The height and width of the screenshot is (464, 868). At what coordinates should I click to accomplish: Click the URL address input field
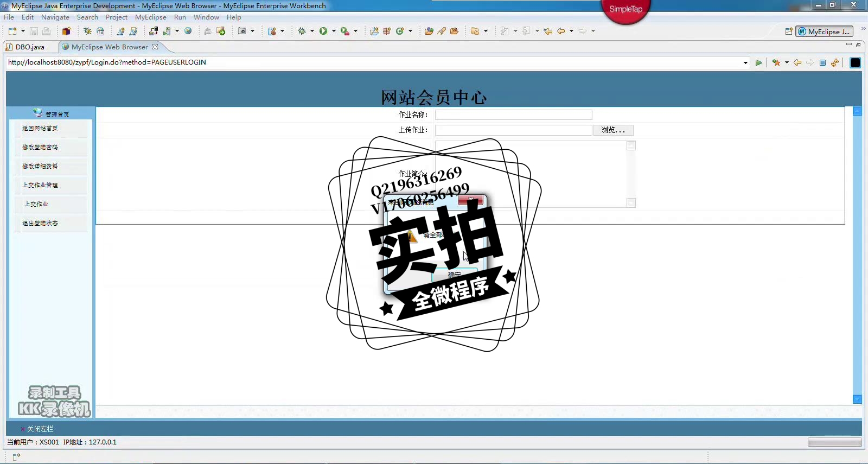pos(374,62)
